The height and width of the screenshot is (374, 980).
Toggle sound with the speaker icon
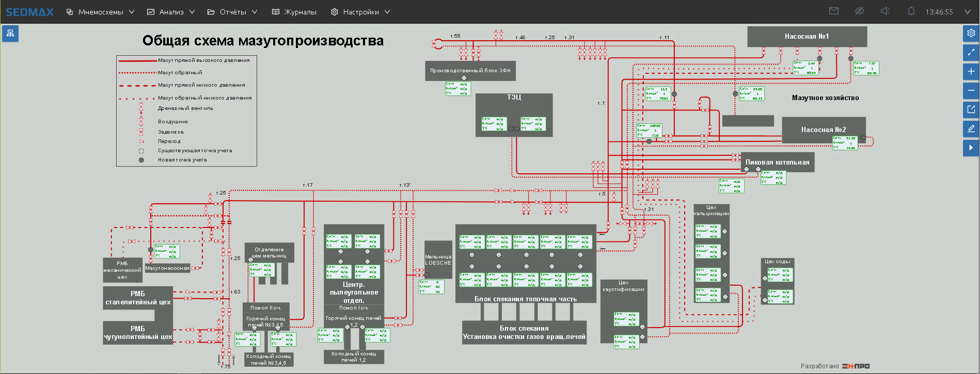(x=885, y=11)
